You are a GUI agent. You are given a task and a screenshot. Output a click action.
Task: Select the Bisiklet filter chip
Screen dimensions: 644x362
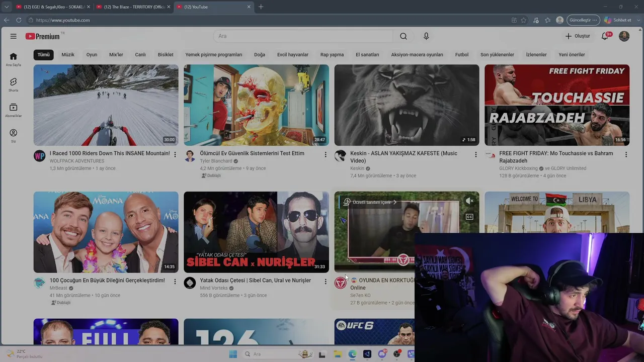pos(166,55)
